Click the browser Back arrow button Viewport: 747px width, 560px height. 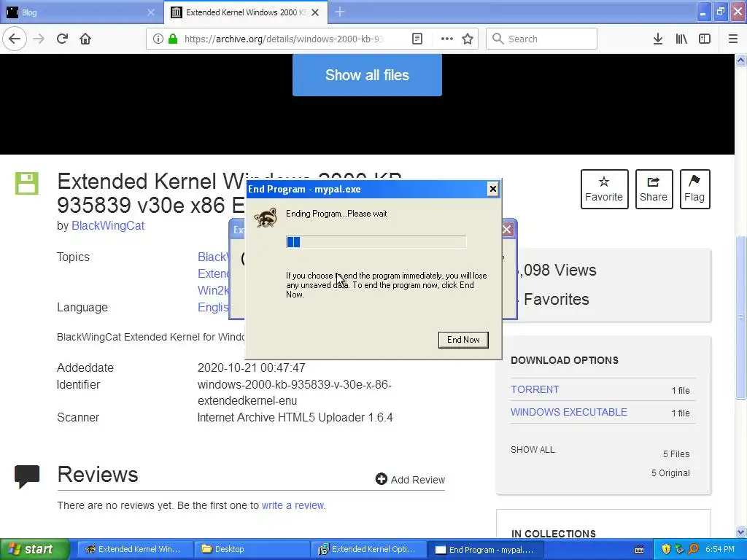point(15,39)
